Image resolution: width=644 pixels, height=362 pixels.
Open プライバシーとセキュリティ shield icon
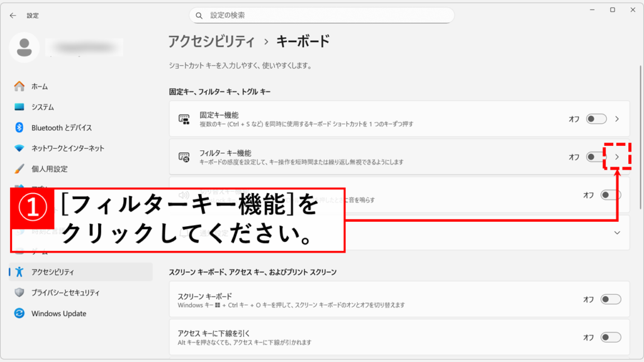[x=19, y=293]
